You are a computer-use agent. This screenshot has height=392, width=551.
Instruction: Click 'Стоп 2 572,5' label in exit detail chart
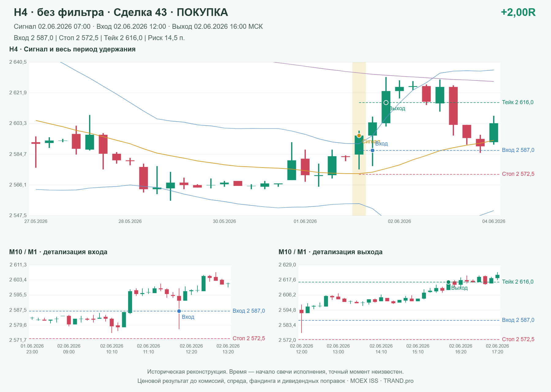coord(518,339)
